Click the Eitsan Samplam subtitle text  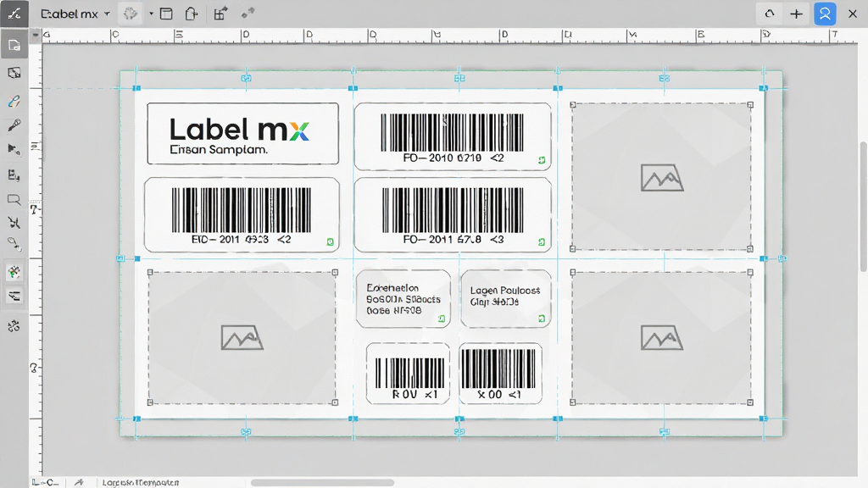(219, 149)
